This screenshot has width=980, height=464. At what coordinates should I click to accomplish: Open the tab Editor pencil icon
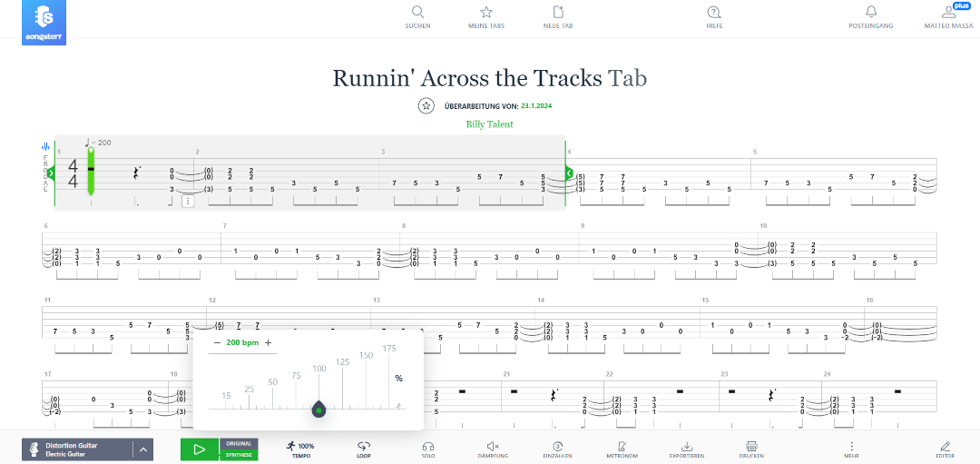[946, 447]
